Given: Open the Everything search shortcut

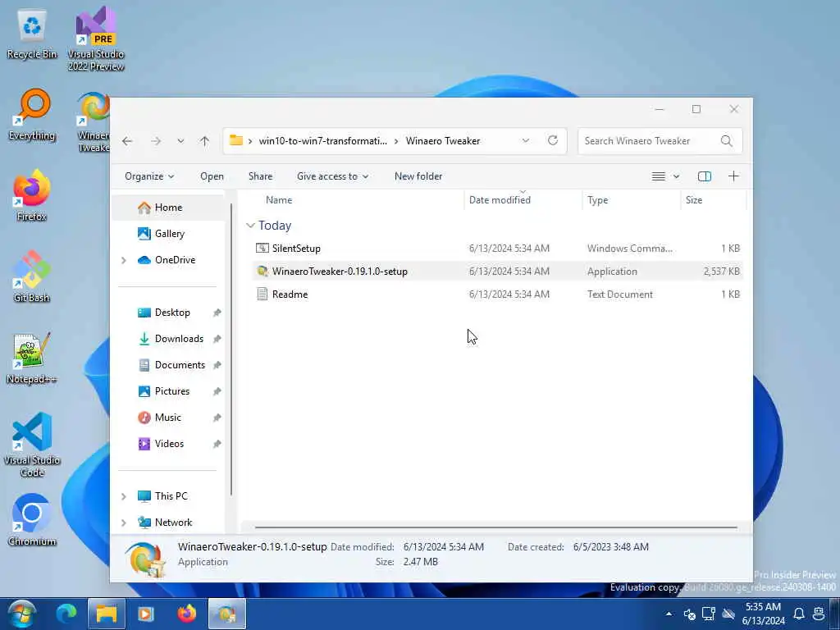Looking at the screenshot, I should pyautogui.click(x=32, y=115).
